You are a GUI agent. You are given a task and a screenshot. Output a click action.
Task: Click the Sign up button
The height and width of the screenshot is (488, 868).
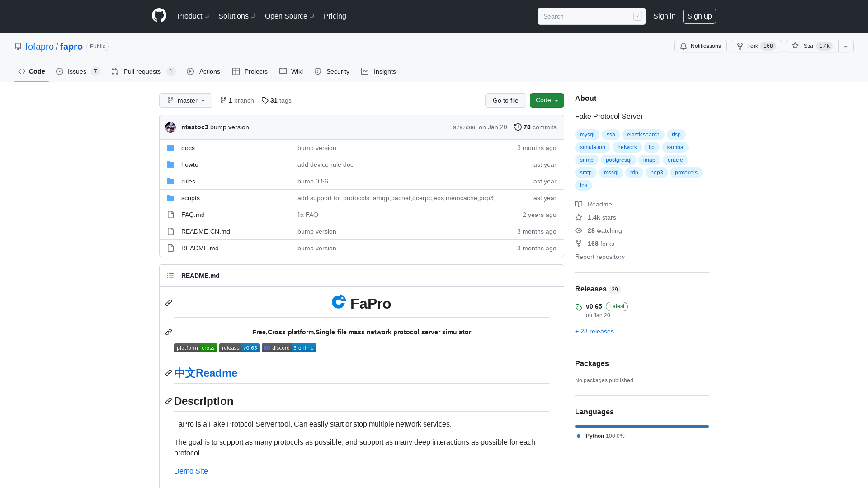[x=699, y=16]
